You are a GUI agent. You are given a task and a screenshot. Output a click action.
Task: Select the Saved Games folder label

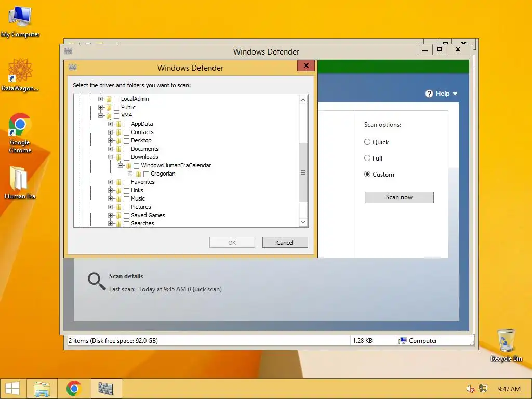[x=148, y=216]
